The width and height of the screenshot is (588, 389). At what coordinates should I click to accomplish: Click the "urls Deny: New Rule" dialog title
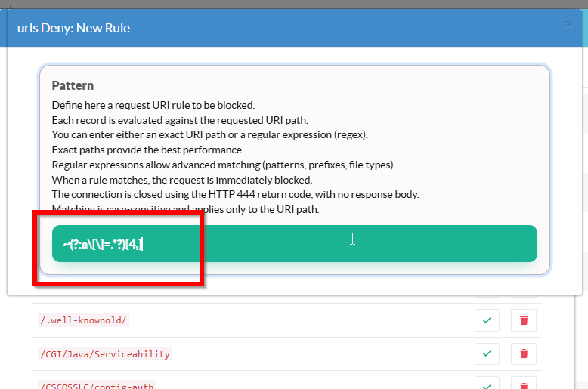tap(73, 28)
